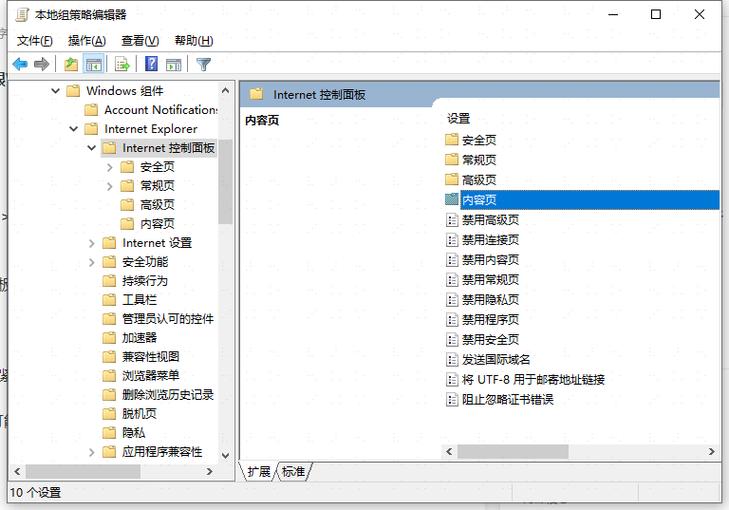Expand the Internet 设置 tree node

tap(92, 243)
